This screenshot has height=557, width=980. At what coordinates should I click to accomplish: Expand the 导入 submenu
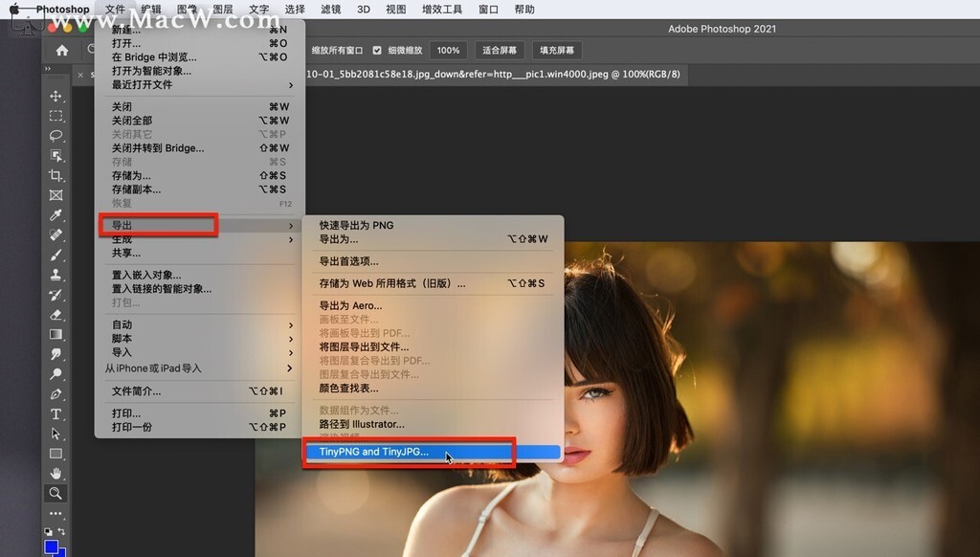point(200,352)
